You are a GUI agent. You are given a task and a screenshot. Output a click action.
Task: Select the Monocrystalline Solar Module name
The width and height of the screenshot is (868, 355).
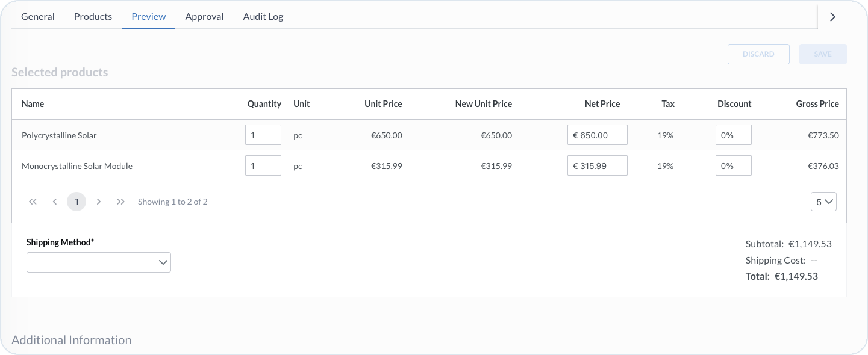pyautogui.click(x=77, y=166)
